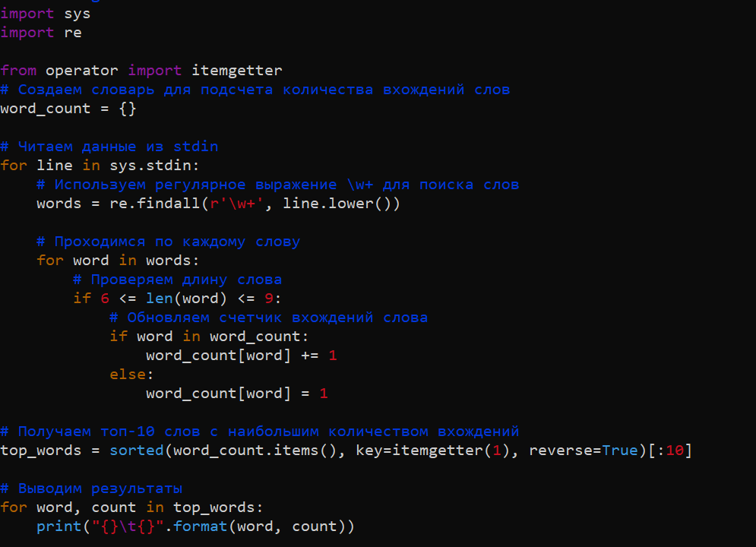Click 'len(word)' in the length condition
This screenshot has width=756, height=547.
(x=187, y=299)
